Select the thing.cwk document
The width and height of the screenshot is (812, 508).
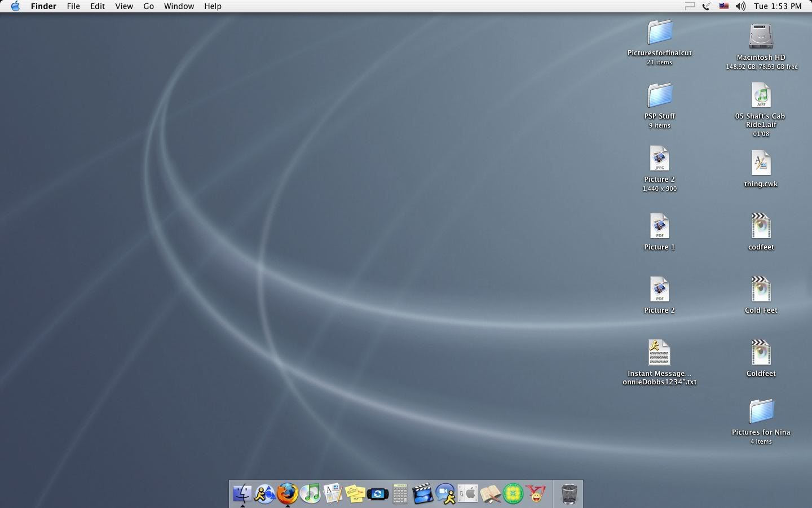[761, 164]
